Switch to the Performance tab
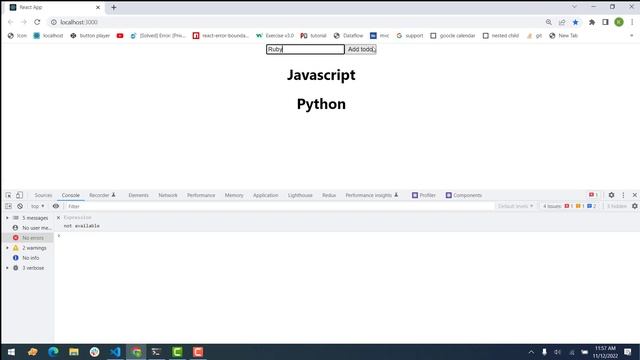 tap(201, 196)
